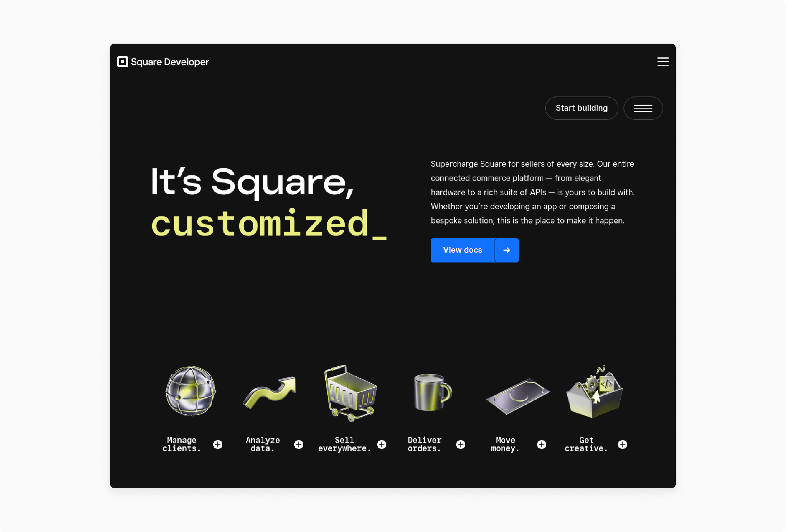Image resolution: width=786 pixels, height=532 pixels.
Task: Click the Move money plus expander
Action: 541,444
